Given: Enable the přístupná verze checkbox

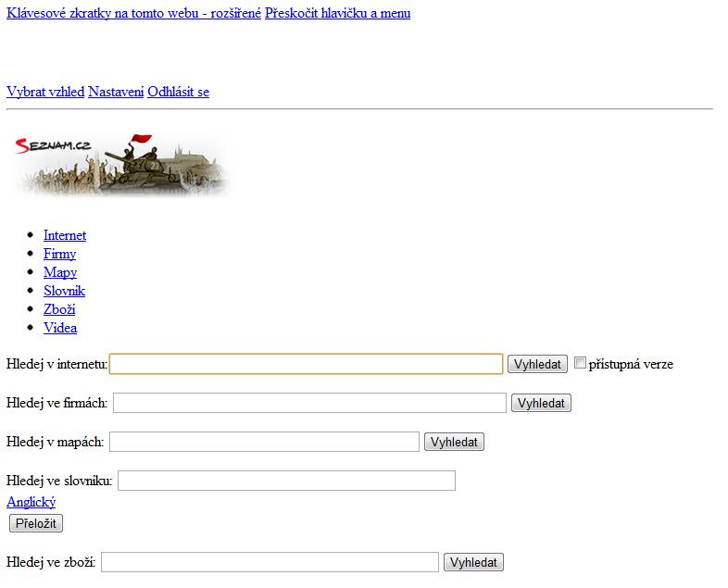Looking at the screenshot, I should (x=580, y=363).
